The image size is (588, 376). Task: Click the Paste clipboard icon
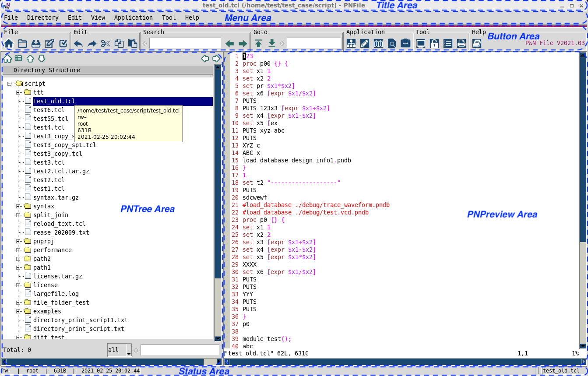coord(133,43)
